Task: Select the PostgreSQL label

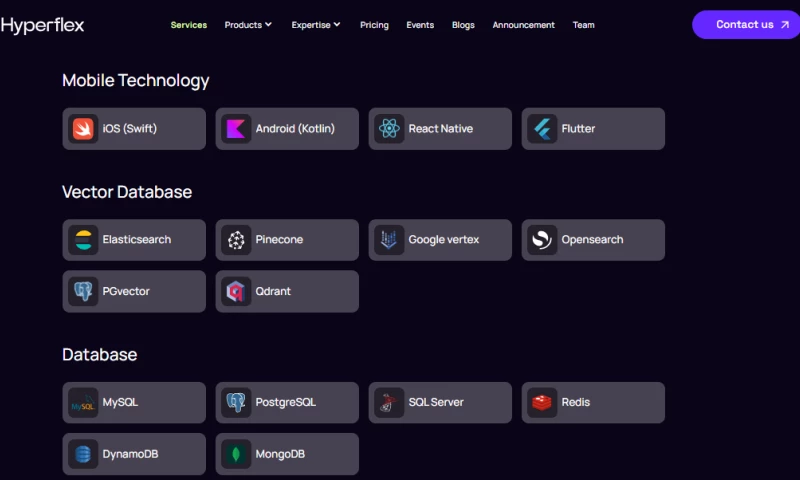Action: click(286, 402)
